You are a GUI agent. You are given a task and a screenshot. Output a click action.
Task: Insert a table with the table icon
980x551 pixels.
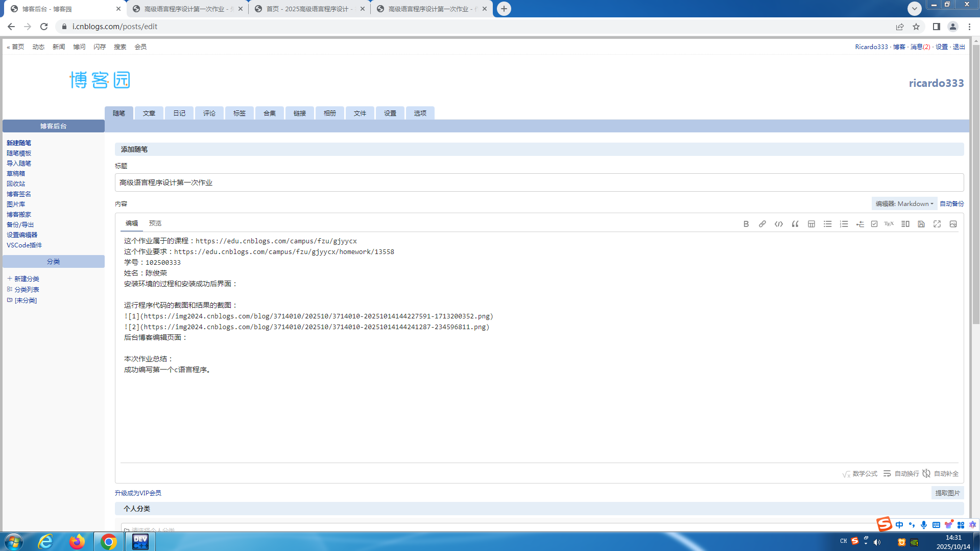click(x=811, y=224)
